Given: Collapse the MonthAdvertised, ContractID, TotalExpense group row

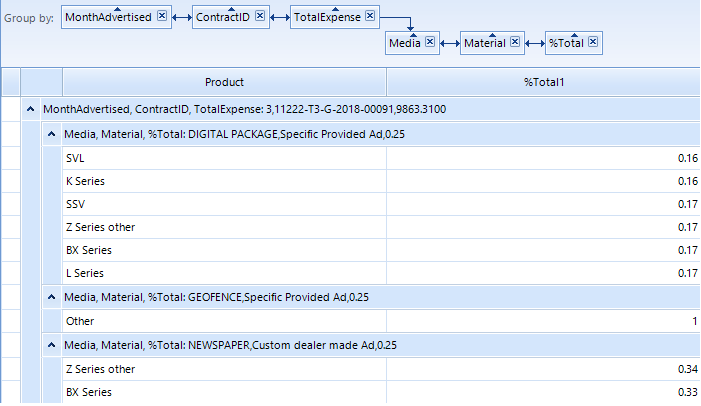Looking at the screenshot, I should 31,107.
